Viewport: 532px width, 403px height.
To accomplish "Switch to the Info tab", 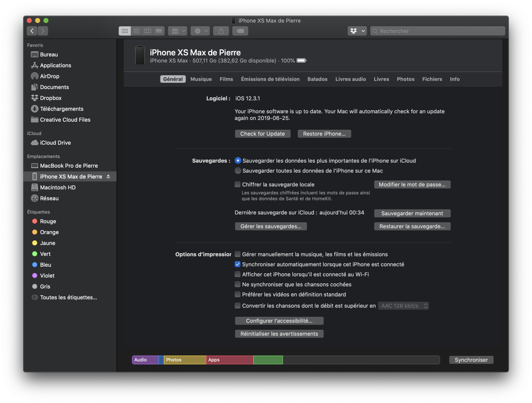I will pyautogui.click(x=455, y=79).
